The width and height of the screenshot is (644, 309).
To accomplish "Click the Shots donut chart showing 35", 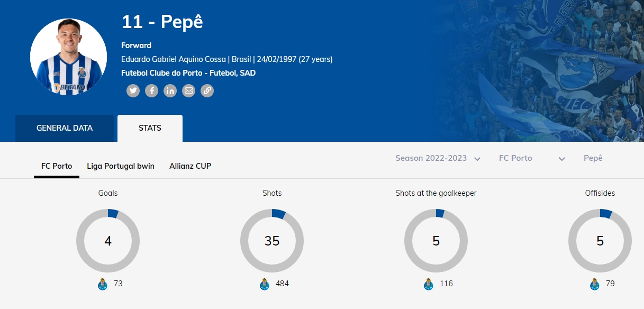I will tap(272, 241).
